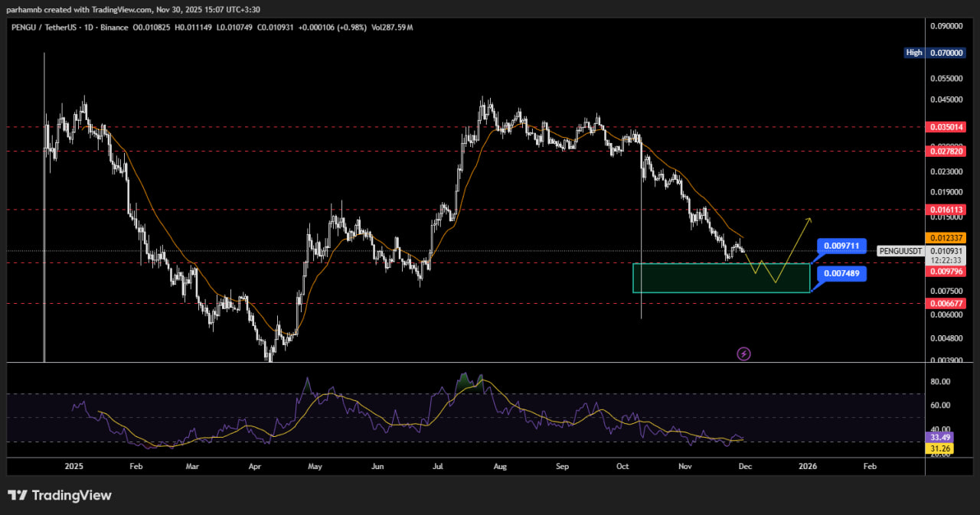Click the red 0.016113 resistance label

(x=945, y=209)
